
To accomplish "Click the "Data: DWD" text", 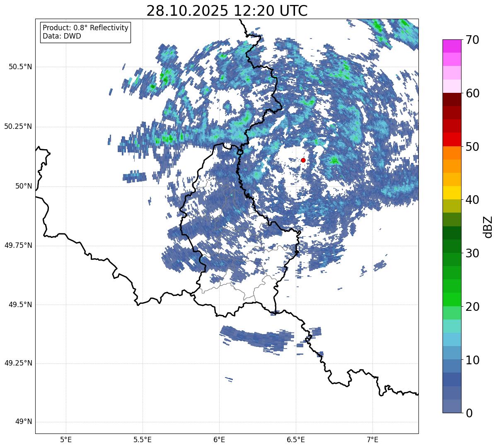I will 62,36.
